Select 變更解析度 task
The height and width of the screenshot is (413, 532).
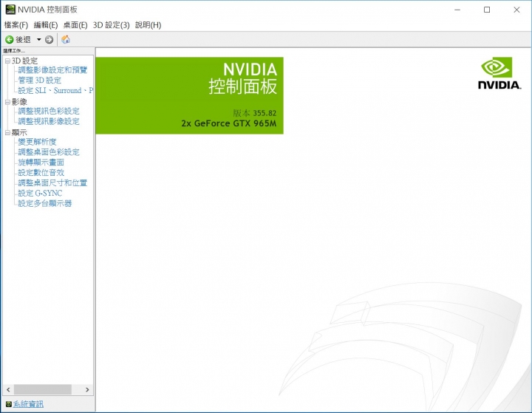point(37,142)
